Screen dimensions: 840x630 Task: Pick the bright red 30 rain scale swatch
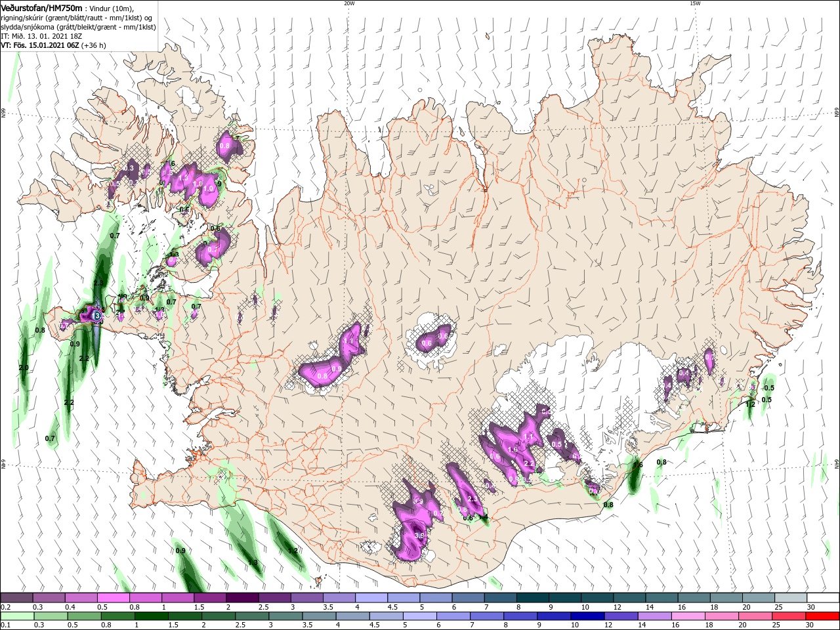click(823, 616)
